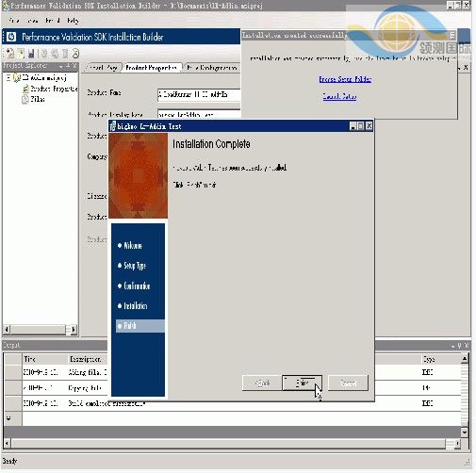Switch to the File Configuration tab
Viewport: 476px width, 473px height.
(x=211, y=68)
